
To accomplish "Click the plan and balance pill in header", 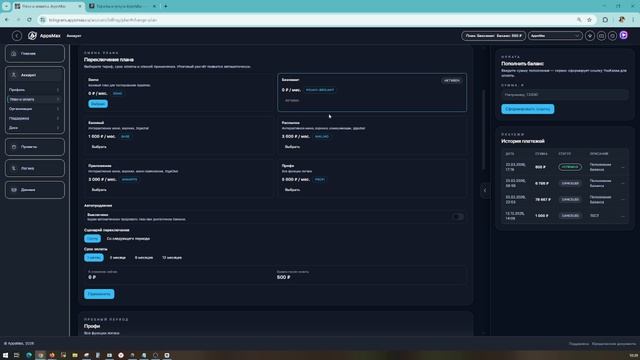I will (x=493, y=36).
